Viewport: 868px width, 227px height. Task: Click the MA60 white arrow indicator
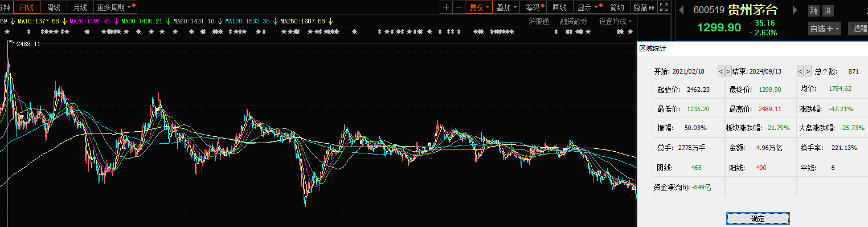pyautogui.click(x=220, y=21)
